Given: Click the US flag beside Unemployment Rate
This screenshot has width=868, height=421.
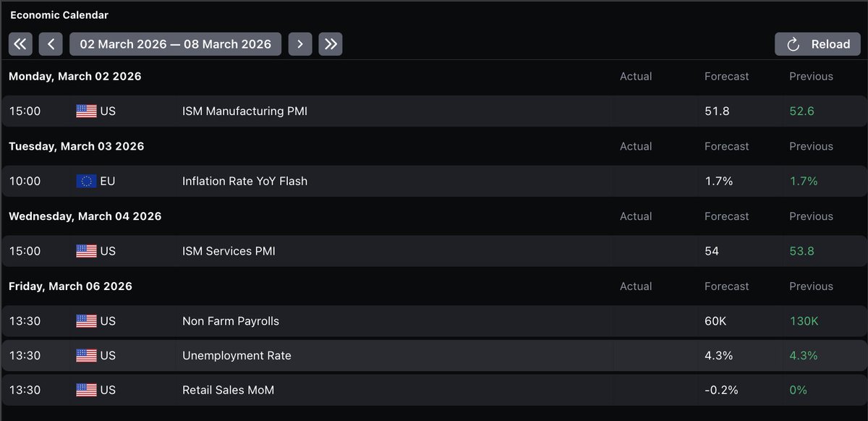Looking at the screenshot, I should click(86, 356).
